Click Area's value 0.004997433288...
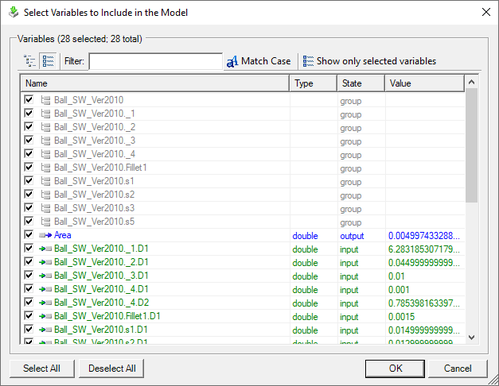 pos(424,236)
